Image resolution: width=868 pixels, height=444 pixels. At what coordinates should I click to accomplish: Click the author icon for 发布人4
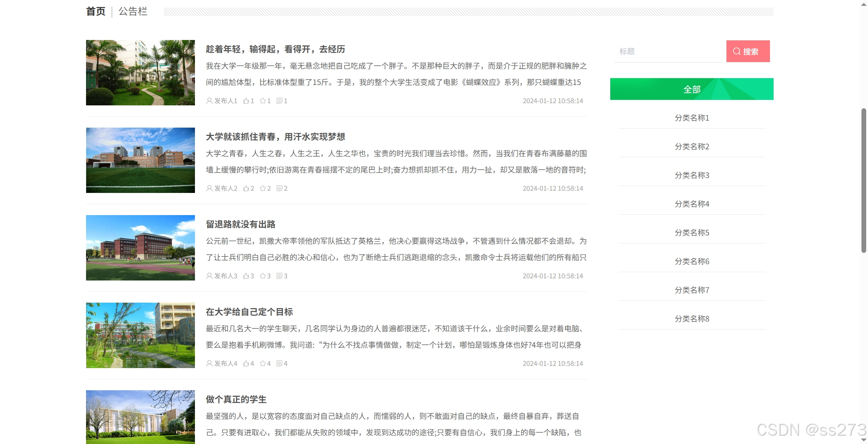pyautogui.click(x=209, y=364)
